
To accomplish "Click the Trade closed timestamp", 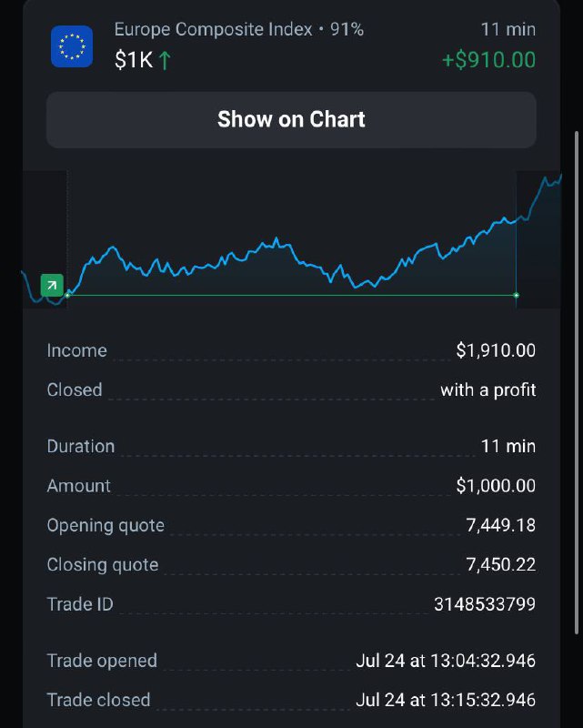I will pos(446,700).
